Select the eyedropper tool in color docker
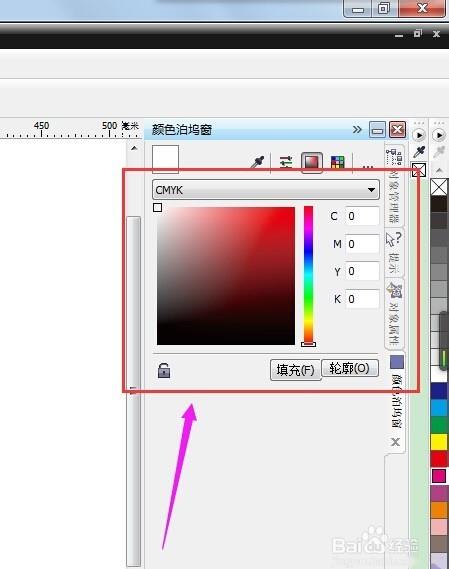This screenshot has height=569, width=449. click(x=258, y=162)
